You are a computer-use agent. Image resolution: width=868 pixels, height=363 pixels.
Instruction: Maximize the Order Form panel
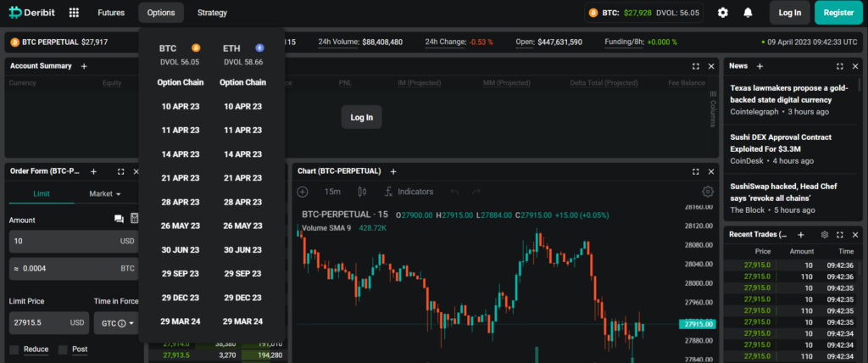(x=120, y=172)
